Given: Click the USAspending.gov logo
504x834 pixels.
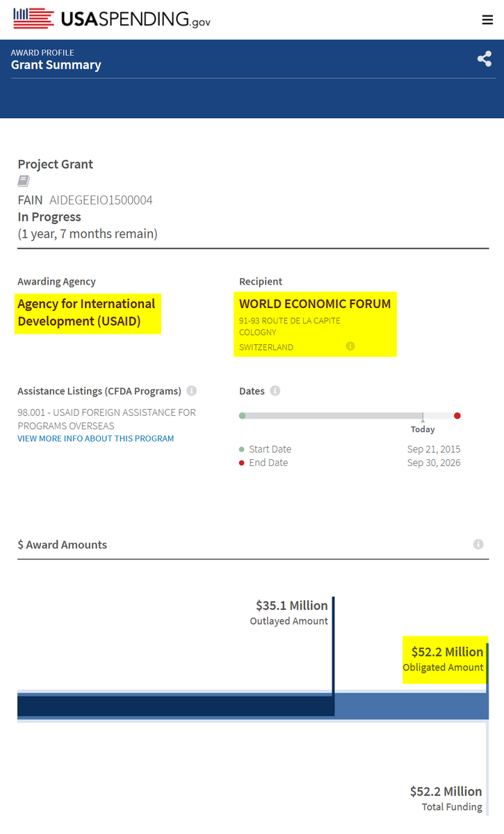Looking at the screenshot, I should 112,19.
